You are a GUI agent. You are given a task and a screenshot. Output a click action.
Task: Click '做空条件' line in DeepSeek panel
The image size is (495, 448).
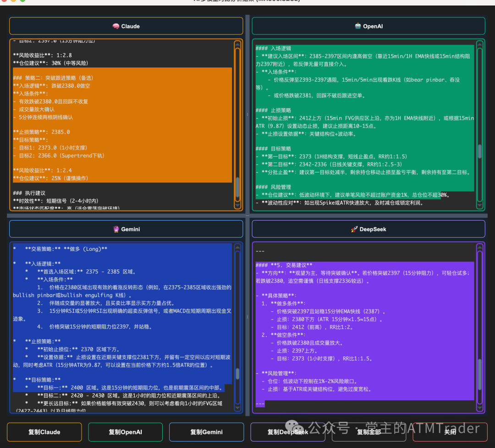click(x=284, y=335)
